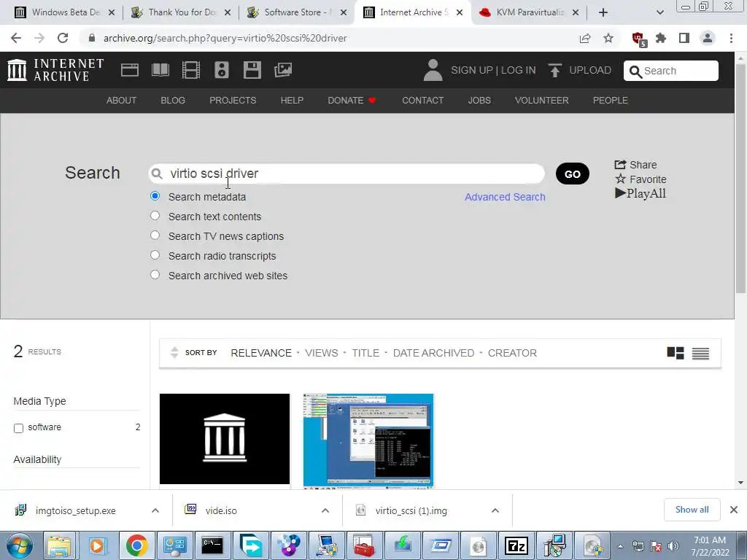The width and height of the screenshot is (747, 560).
Task: Switch to the KVM Paravirtualiz tab
Action: pos(530,12)
